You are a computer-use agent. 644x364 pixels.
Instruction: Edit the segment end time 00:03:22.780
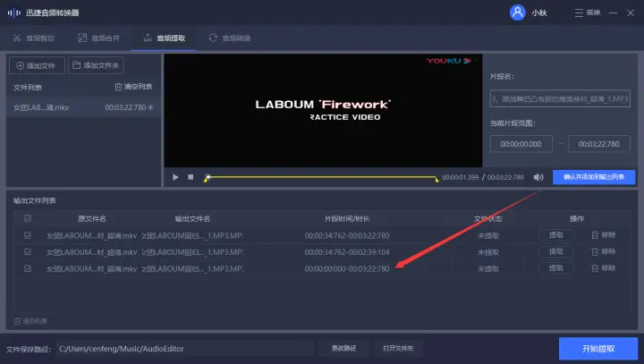[598, 144]
